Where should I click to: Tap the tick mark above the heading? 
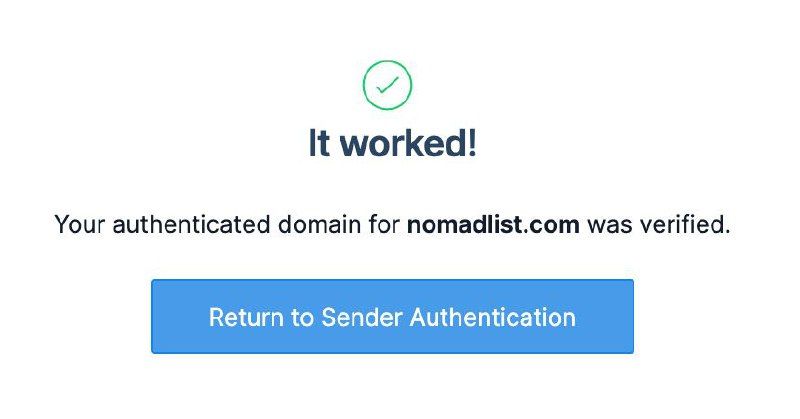(x=387, y=86)
